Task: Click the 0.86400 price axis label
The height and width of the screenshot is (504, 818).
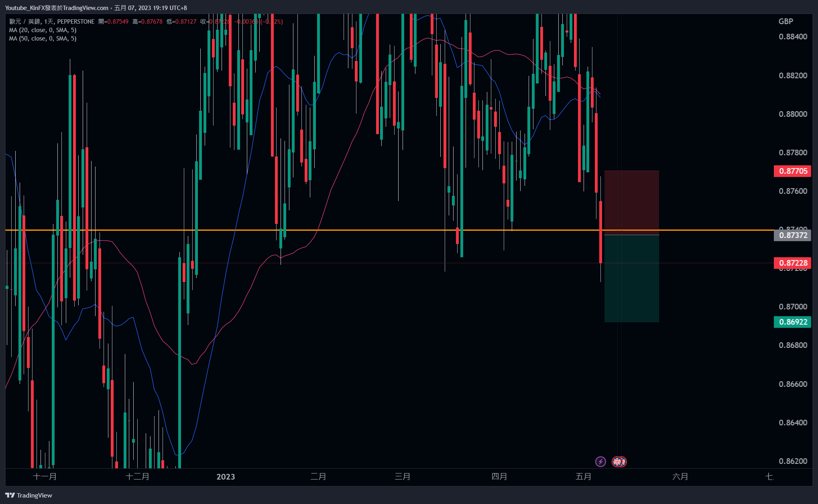Action: point(793,423)
